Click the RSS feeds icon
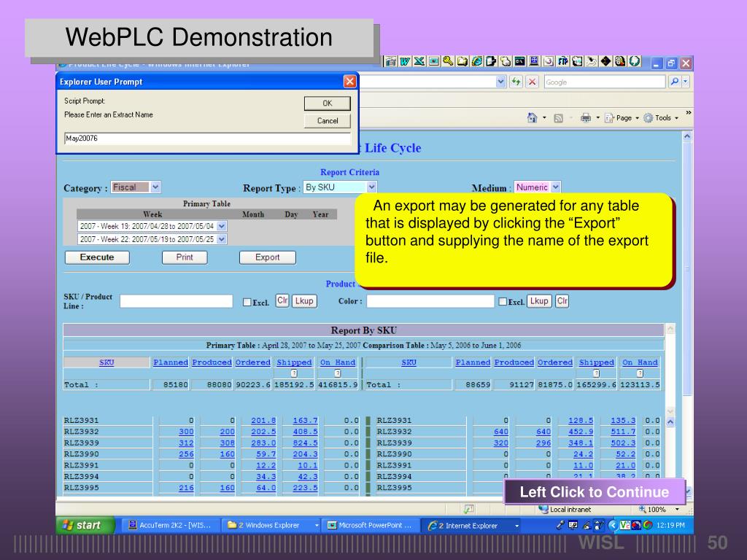The width and height of the screenshot is (747, 560). [x=558, y=118]
